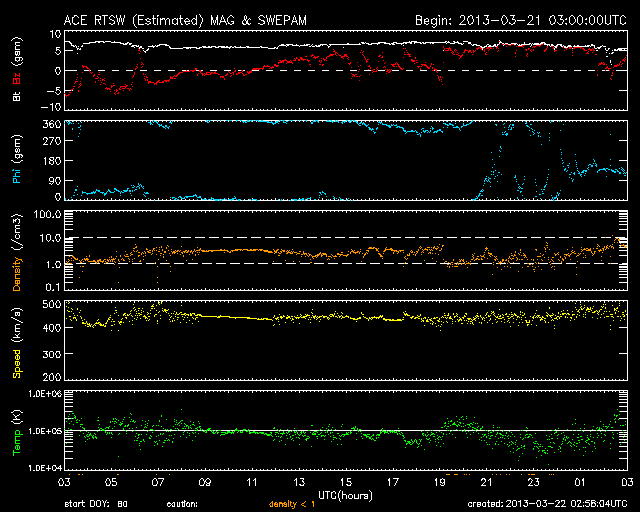Click the '07' hour label on the time axis
This screenshot has height=512, width=640.
(x=158, y=482)
